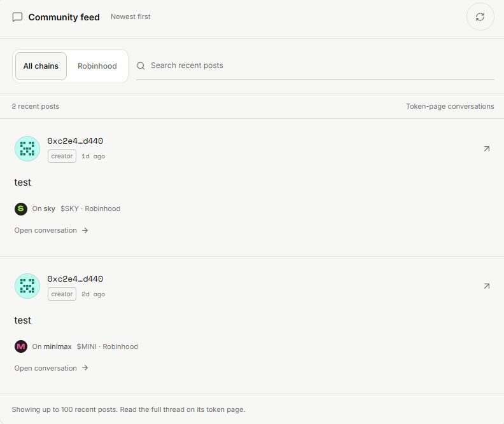Click the search magnifier icon

point(141,66)
